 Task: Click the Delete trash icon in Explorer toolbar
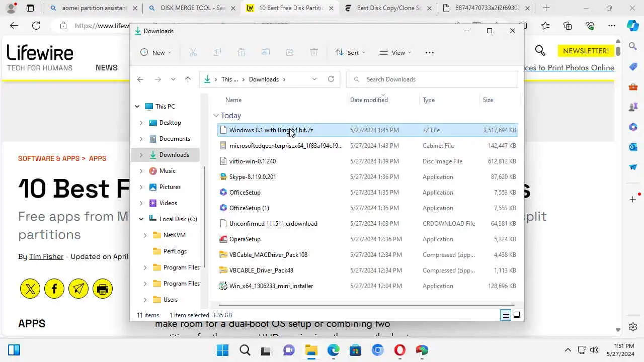[x=314, y=52]
